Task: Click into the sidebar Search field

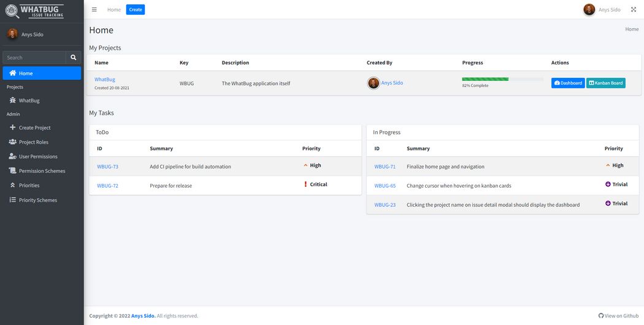Action: [x=34, y=58]
